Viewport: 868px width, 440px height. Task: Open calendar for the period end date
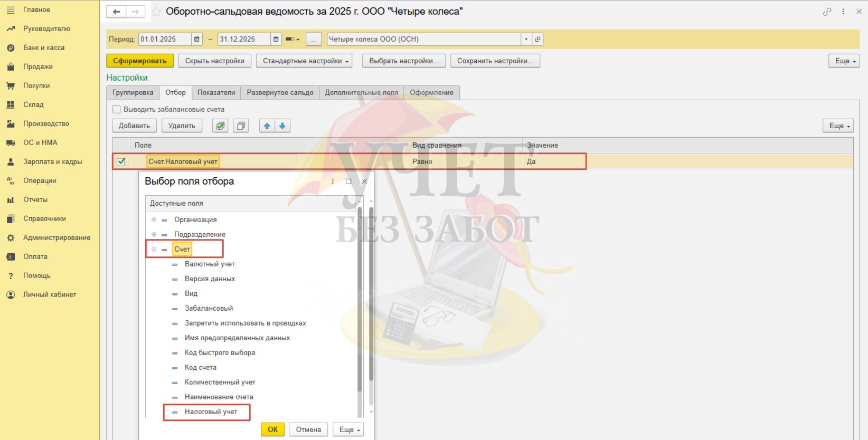click(x=276, y=39)
